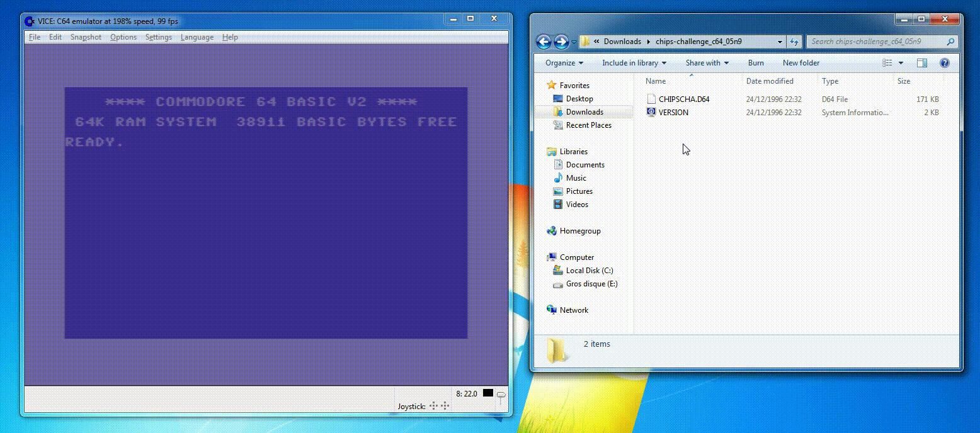Open the Settings menu in VICE

pos(158,37)
